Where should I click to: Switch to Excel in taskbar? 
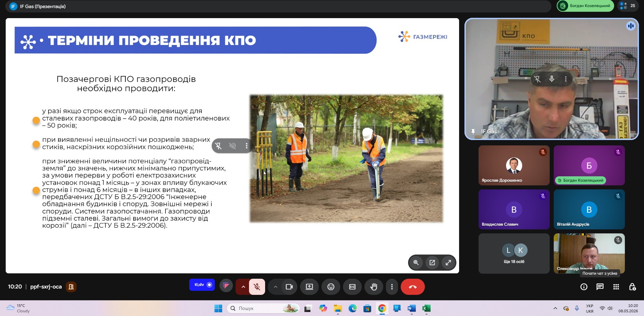[427, 308]
